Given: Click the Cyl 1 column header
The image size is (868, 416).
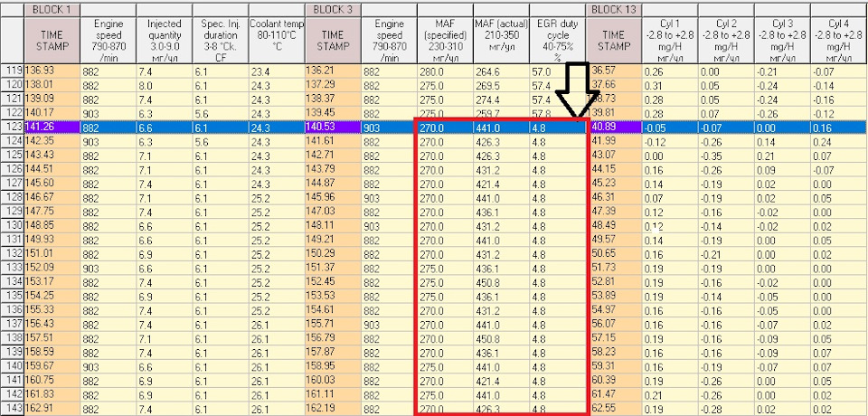Looking at the screenshot, I should (x=670, y=41).
